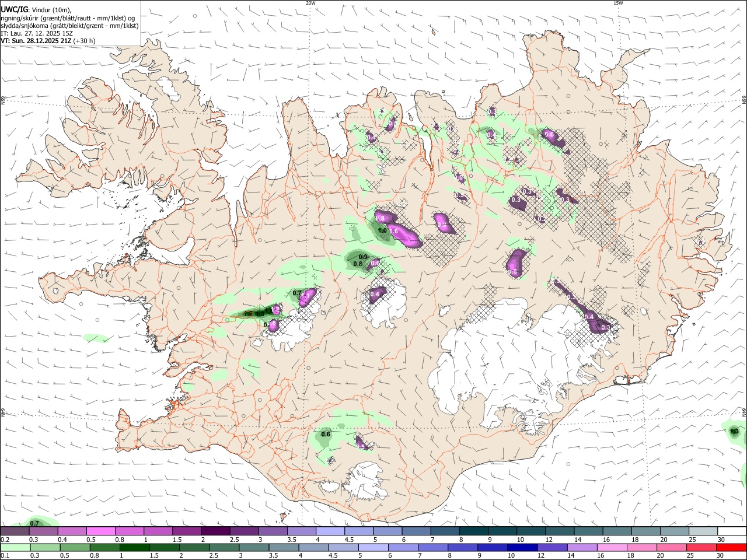The width and height of the screenshot is (747, 560).
Task: Click the 1.2 value on the dark green streak
Action: point(248,314)
